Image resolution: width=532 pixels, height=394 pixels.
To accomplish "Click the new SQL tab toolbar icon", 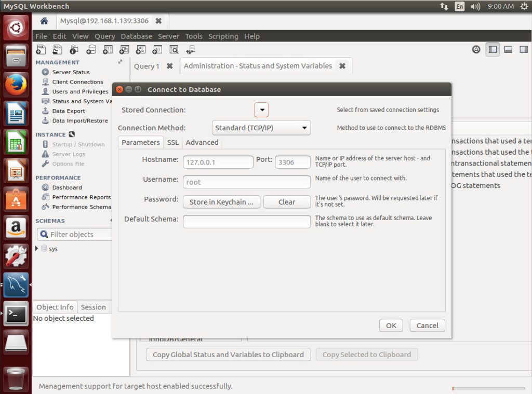I will 41,50.
